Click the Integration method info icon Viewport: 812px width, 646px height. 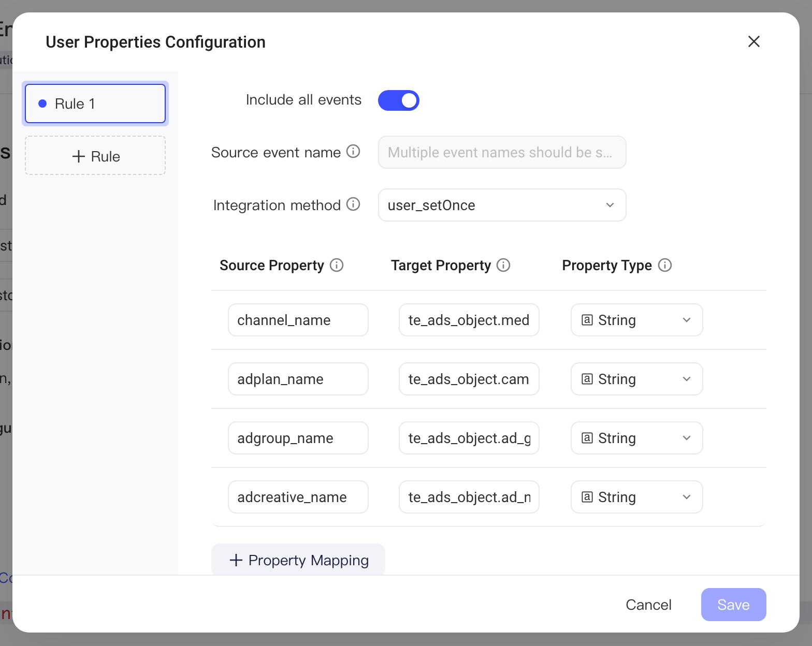pos(353,204)
